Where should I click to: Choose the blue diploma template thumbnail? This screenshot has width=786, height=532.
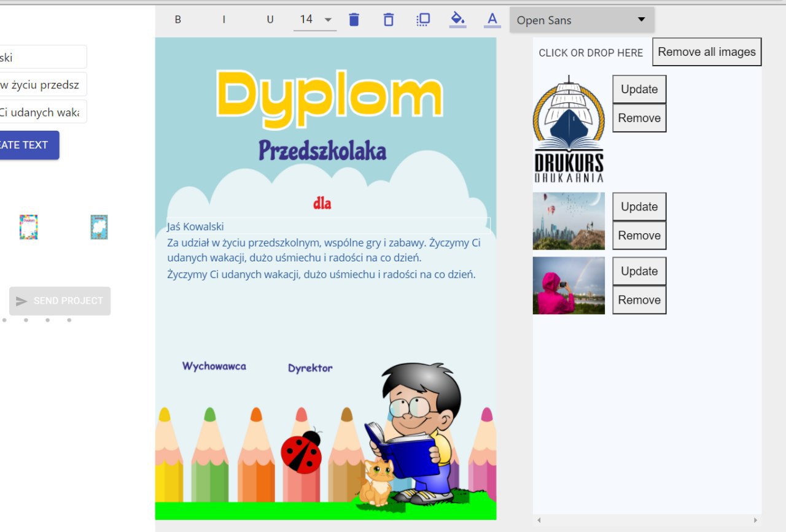pos(99,227)
